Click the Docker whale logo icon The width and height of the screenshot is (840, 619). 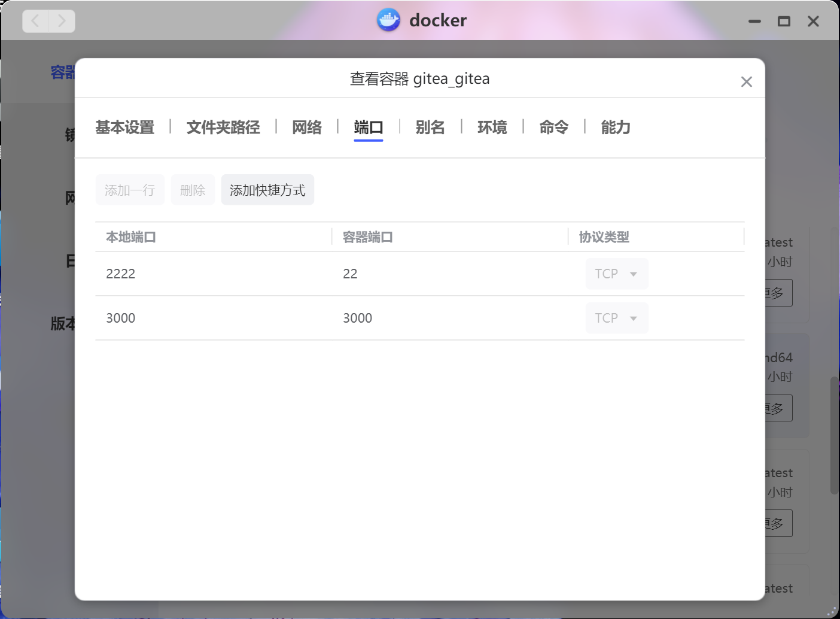pos(388,20)
